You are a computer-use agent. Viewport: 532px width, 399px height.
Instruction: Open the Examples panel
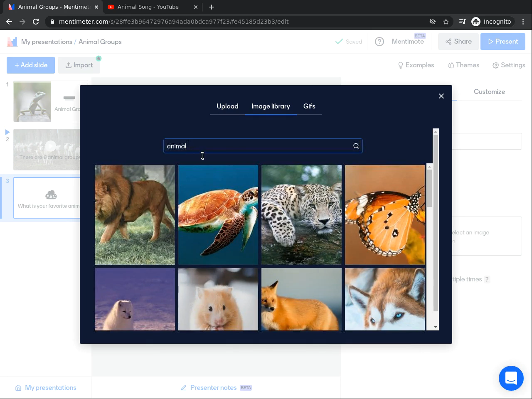[x=416, y=65]
